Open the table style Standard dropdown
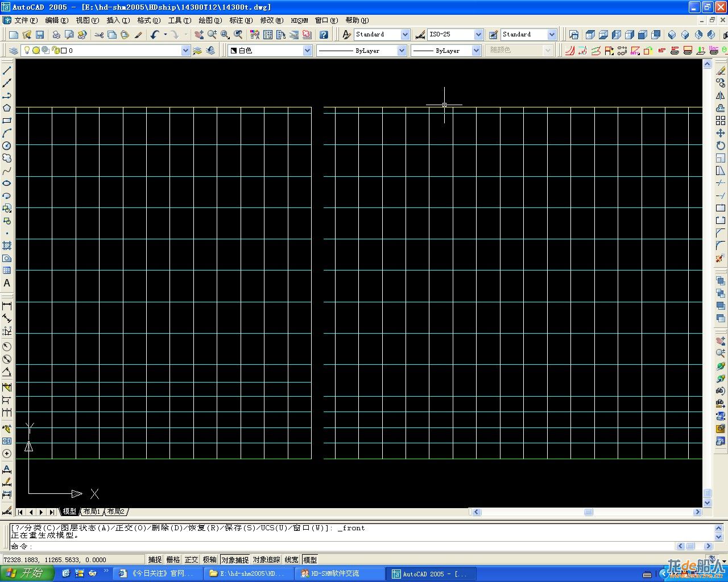Screen dimensions: 728x582 552,35
